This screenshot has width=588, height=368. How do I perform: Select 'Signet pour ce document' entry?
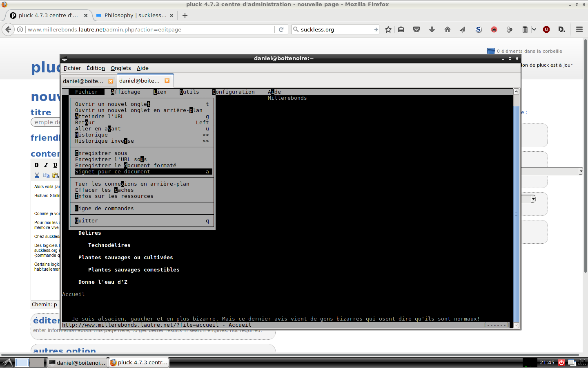tap(142, 172)
